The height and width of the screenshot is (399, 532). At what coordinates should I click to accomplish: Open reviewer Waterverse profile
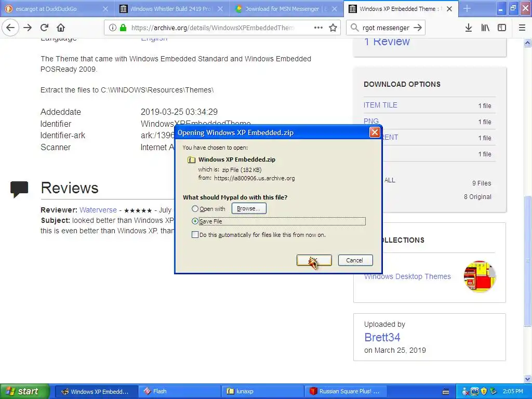[x=98, y=210]
